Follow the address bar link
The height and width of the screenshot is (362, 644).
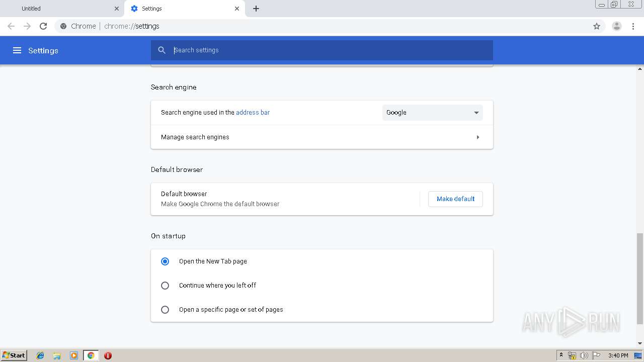pos(253,113)
